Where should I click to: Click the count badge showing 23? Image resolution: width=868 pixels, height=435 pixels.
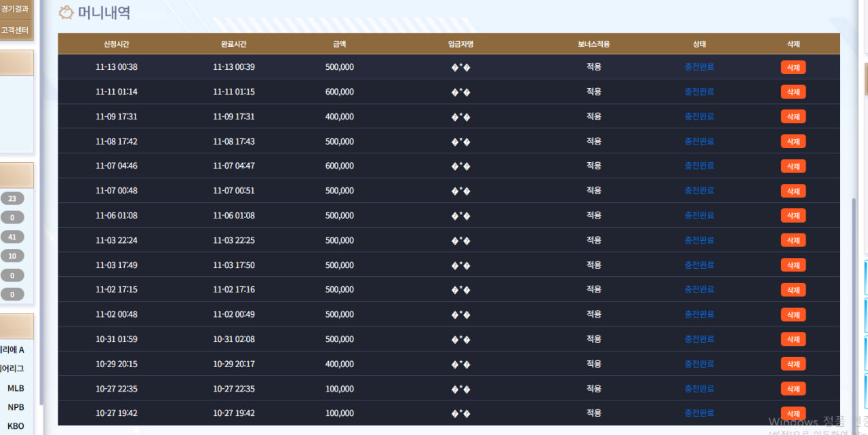coord(12,198)
